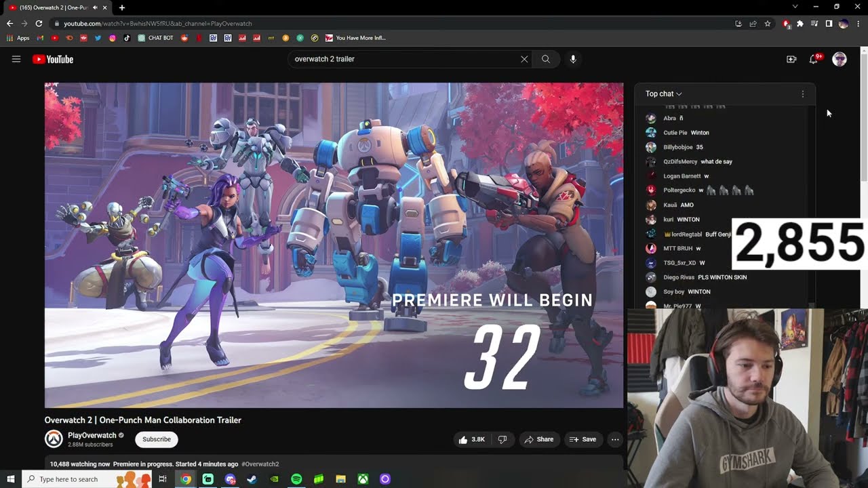Image resolution: width=868 pixels, height=488 pixels.
Task: Reload the current page
Action: tap(39, 23)
